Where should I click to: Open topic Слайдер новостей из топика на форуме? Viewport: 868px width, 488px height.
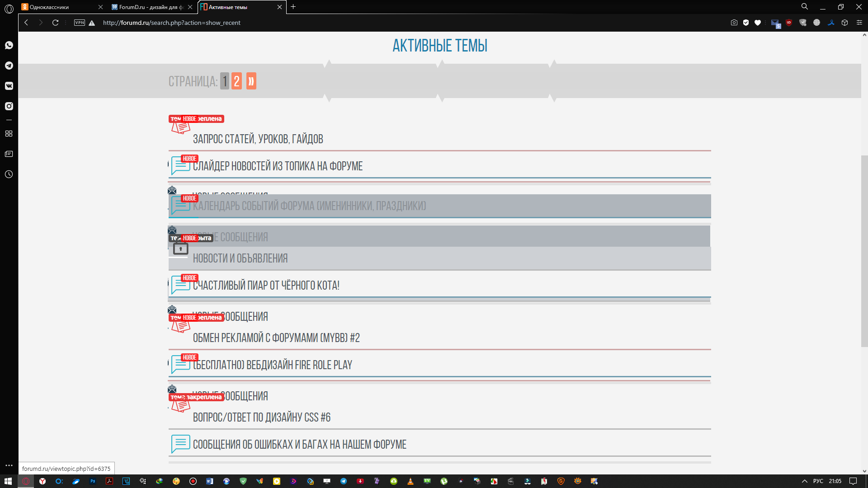pyautogui.click(x=278, y=166)
